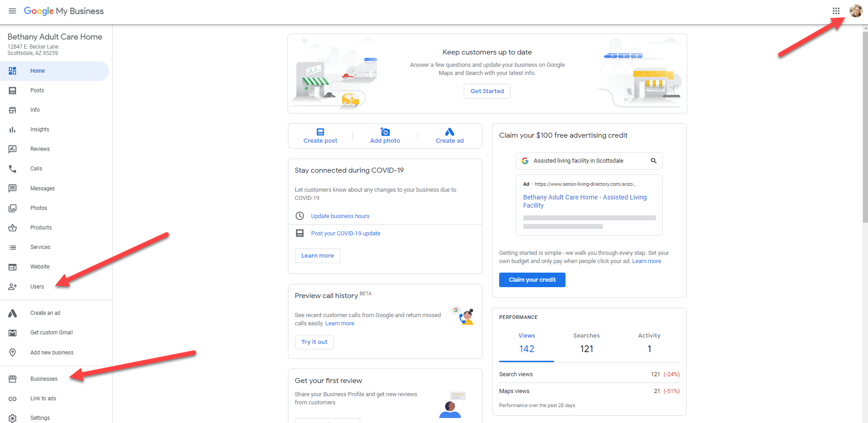The height and width of the screenshot is (423, 868).
Task: Click Learn more button in COVID-19 card
Action: (x=317, y=256)
